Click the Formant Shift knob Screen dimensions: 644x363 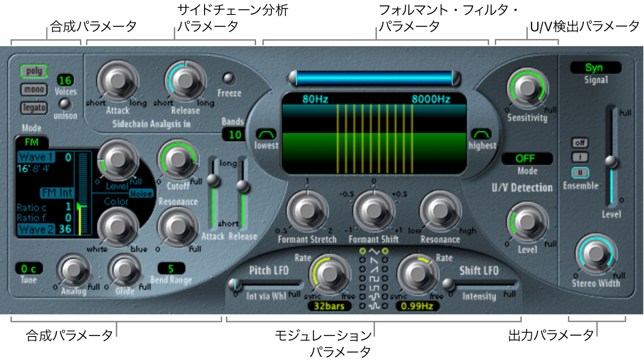click(373, 211)
